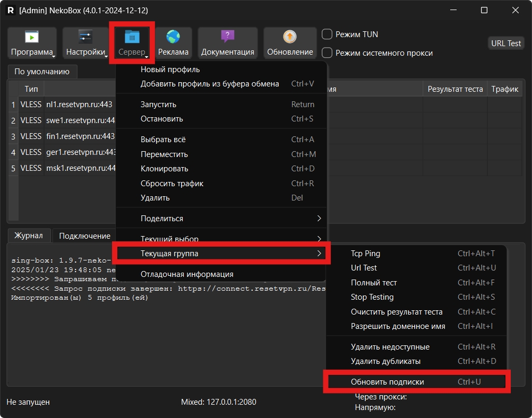
Task: Select Tcp Ping in the submenu
Action: [365, 254]
